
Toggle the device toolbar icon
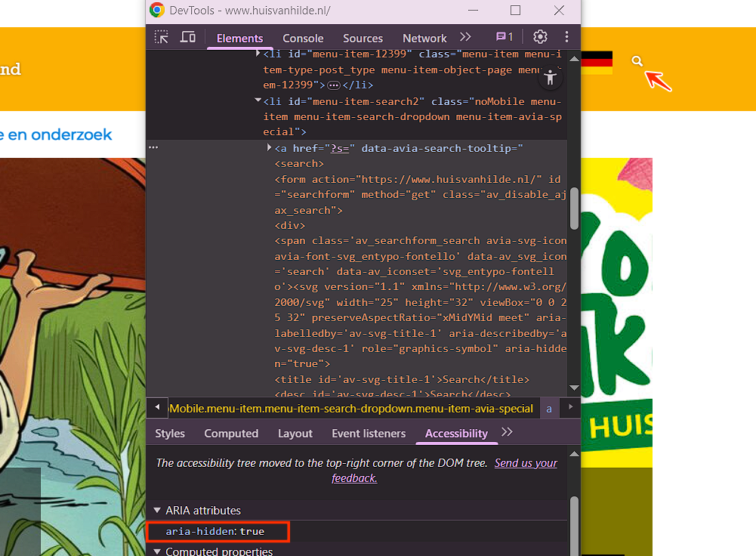[x=187, y=37]
